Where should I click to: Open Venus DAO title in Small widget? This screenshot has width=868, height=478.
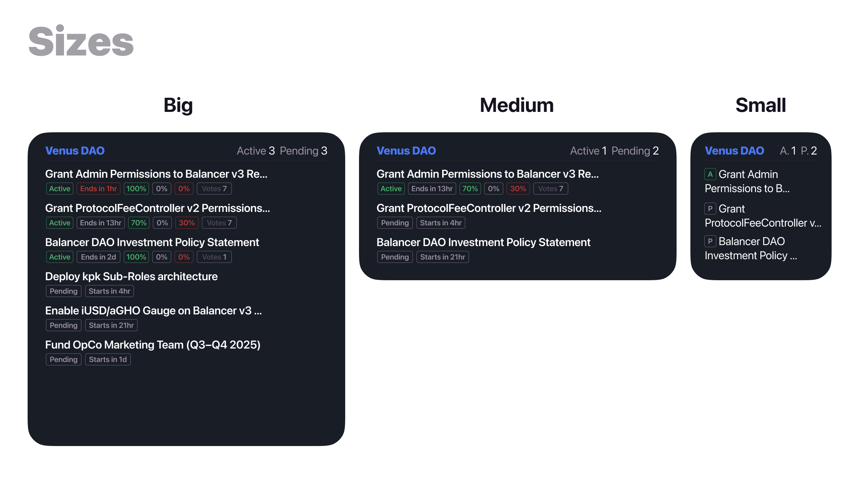(734, 150)
